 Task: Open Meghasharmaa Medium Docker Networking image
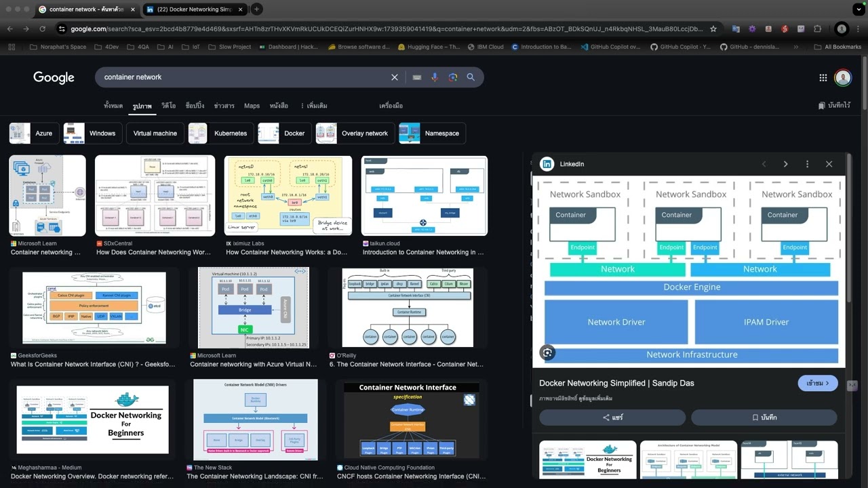click(92, 420)
